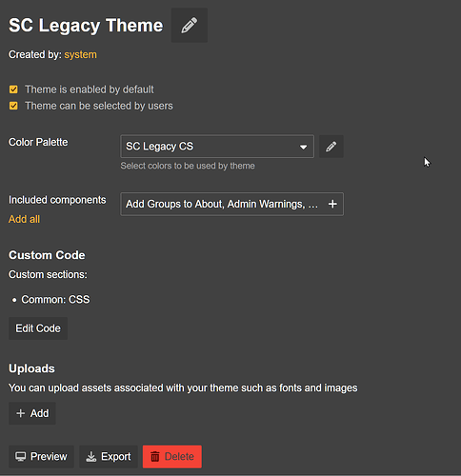Screen dimensions: 461x476
Task: Click the Edit Code button
Action: point(38,328)
